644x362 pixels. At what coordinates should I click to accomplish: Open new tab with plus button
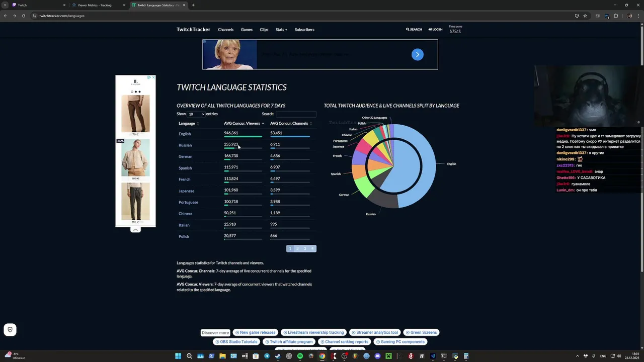[x=193, y=5]
